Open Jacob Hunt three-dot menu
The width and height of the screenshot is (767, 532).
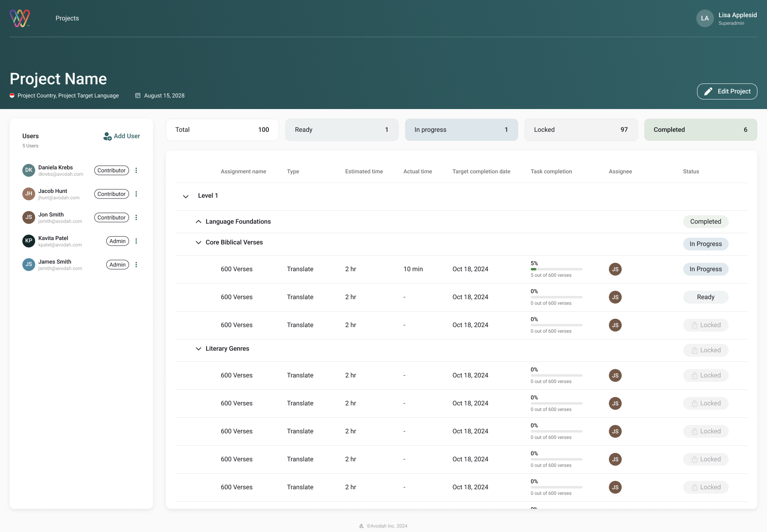[x=136, y=194]
